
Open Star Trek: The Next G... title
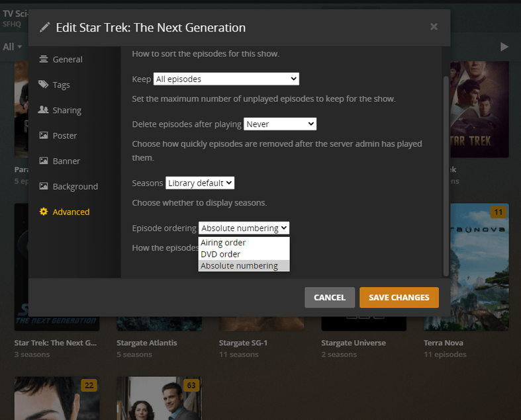coord(56,343)
